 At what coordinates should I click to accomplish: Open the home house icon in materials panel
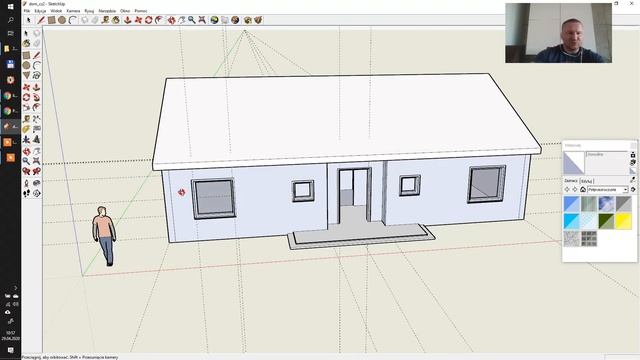click(583, 190)
